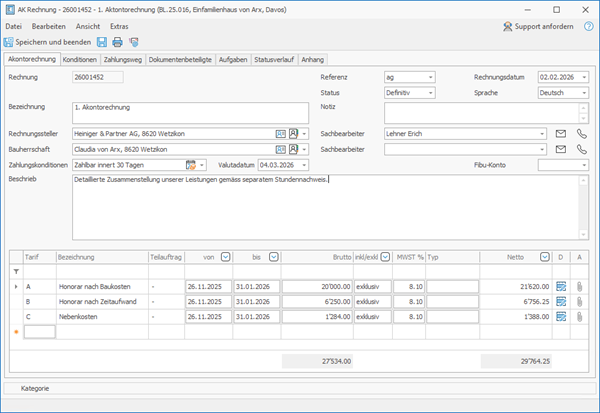
Task: Click the printer icon in toolbar
Action: tap(117, 42)
